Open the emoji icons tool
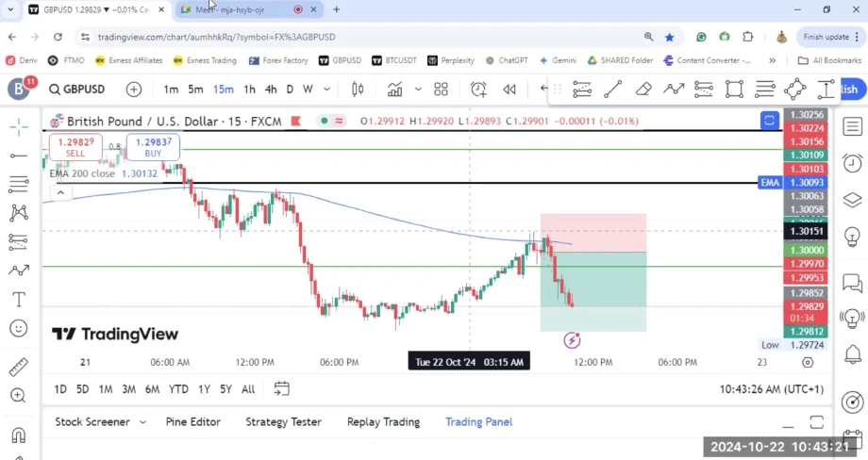The height and width of the screenshot is (460, 868). (x=19, y=328)
